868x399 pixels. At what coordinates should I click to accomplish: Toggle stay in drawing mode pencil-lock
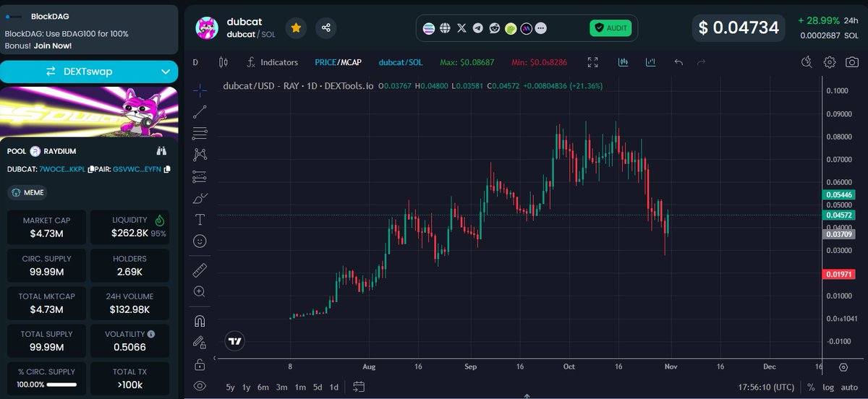tap(200, 342)
